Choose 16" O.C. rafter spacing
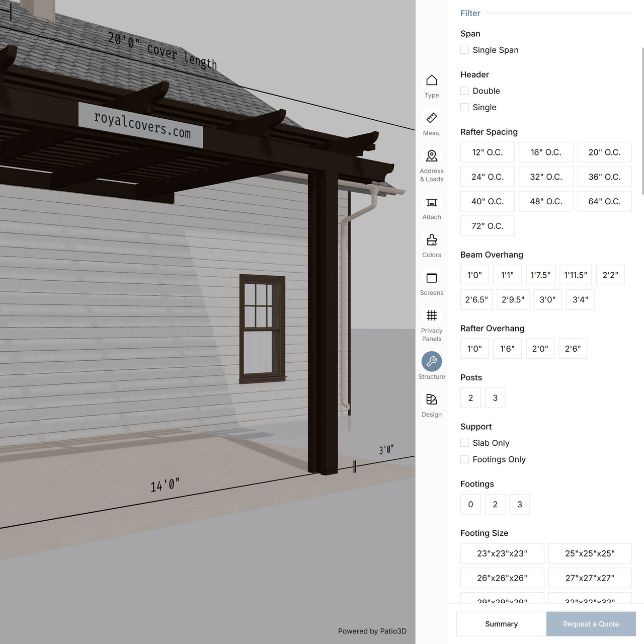 click(x=546, y=152)
